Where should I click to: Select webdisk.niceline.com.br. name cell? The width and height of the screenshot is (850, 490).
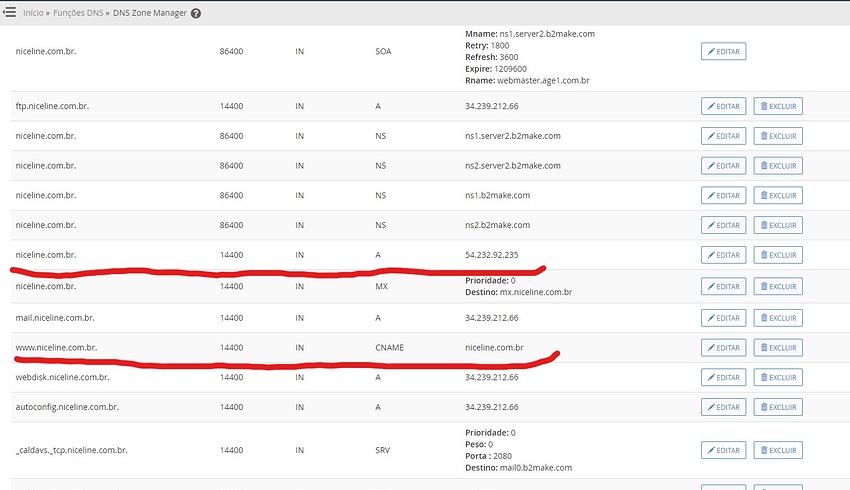[62, 378]
